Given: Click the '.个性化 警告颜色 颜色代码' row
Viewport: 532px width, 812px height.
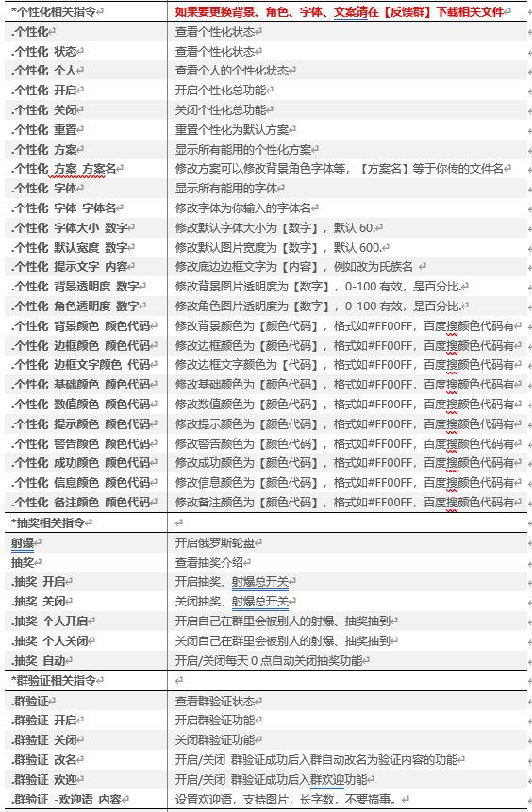Looking at the screenshot, I should click(x=266, y=444).
